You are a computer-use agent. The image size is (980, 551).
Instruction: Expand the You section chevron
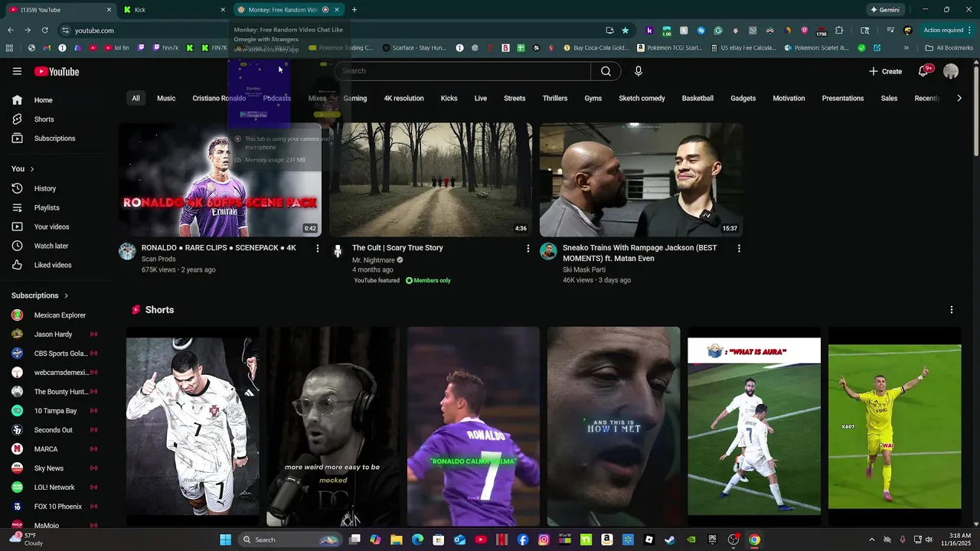(31, 169)
